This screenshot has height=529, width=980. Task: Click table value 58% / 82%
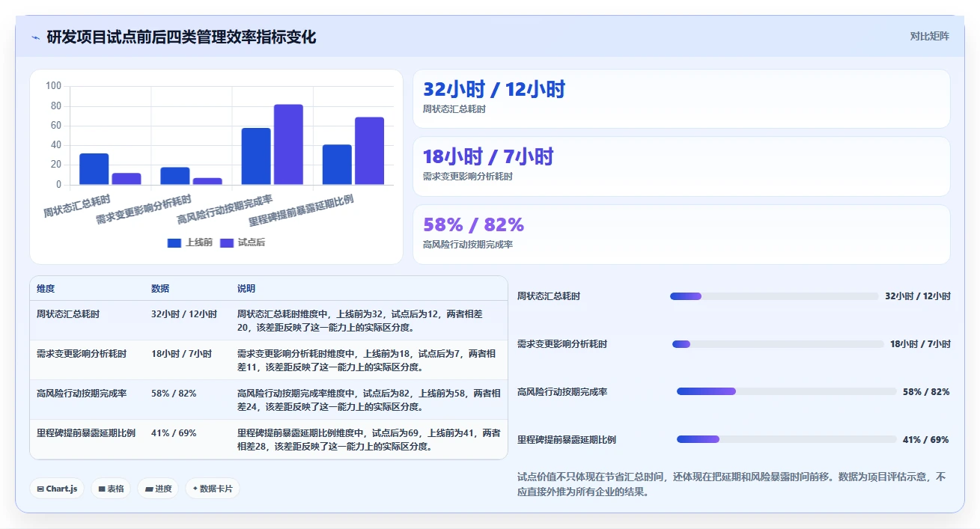point(174,394)
